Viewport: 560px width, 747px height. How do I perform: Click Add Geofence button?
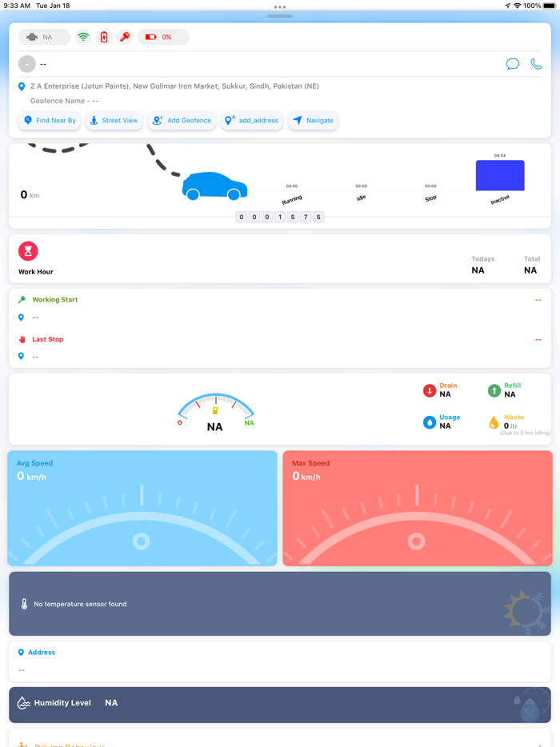182,121
